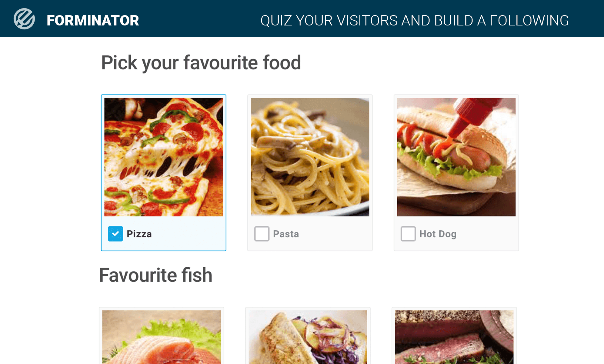This screenshot has width=604, height=364.
Task: Check the Hot Dog checkbox
Action: point(408,234)
